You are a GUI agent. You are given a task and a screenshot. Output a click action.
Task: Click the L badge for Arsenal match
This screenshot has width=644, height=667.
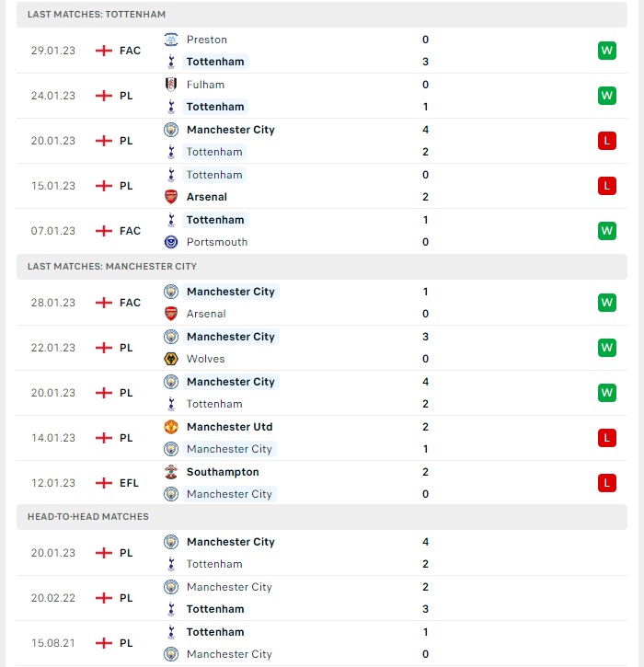tap(606, 186)
